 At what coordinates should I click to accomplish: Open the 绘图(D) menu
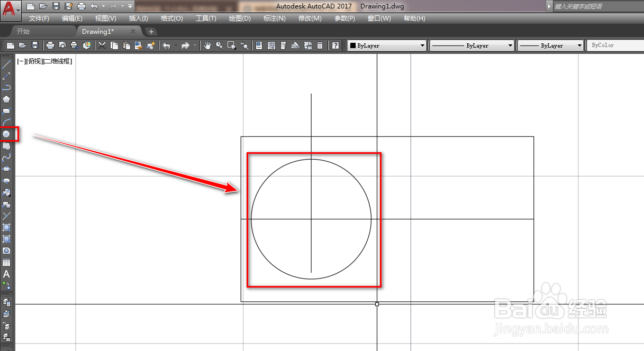(240, 18)
